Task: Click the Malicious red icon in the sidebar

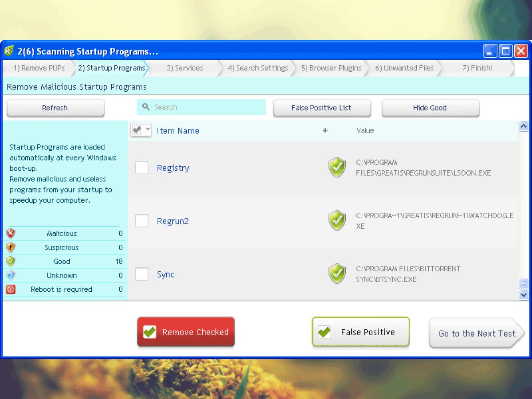Action: coord(11,233)
